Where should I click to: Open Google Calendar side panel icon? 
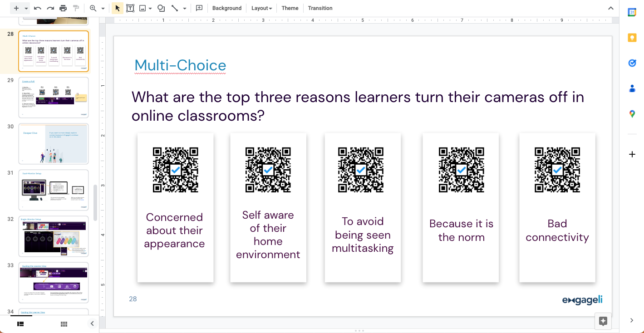tap(632, 13)
